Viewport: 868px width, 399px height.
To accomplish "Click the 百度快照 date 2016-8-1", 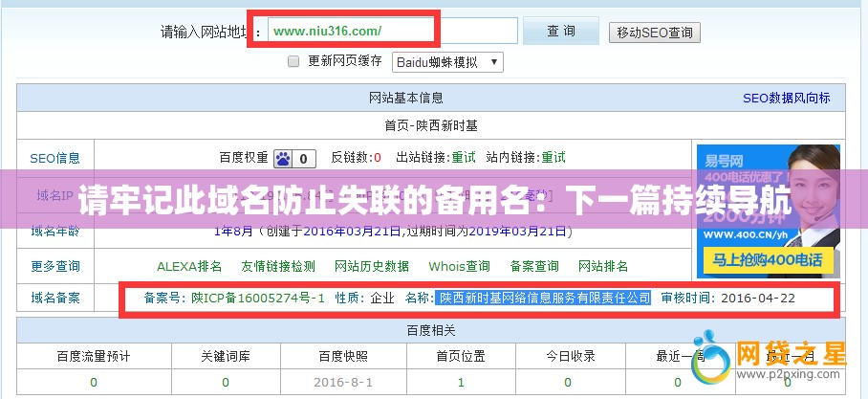I will (342, 383).
